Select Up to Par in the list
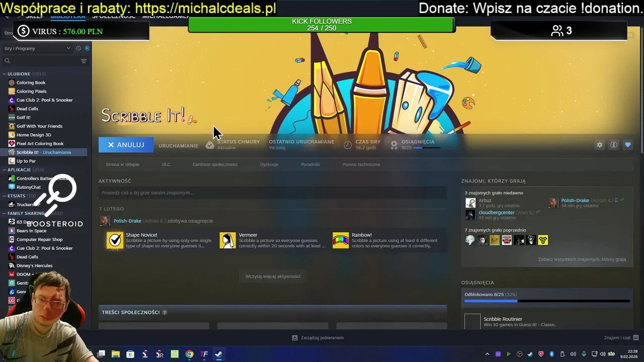The height and width of the screenshot is (362, 644). tap(26, 161)
